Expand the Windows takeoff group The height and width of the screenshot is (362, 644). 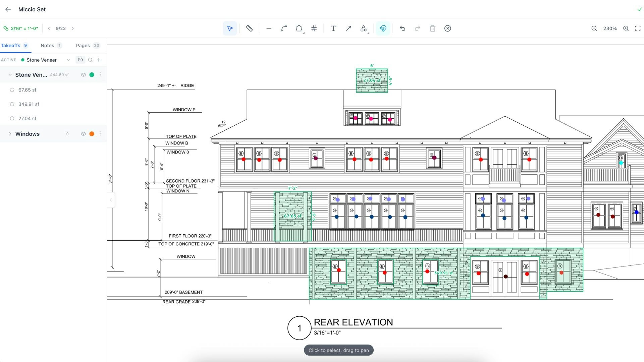tap(10, 134)
